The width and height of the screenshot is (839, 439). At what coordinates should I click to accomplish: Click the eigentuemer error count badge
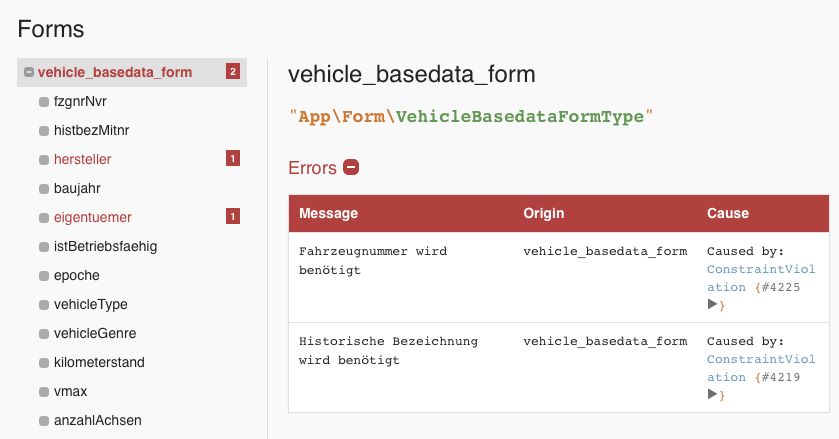[233, 216]
